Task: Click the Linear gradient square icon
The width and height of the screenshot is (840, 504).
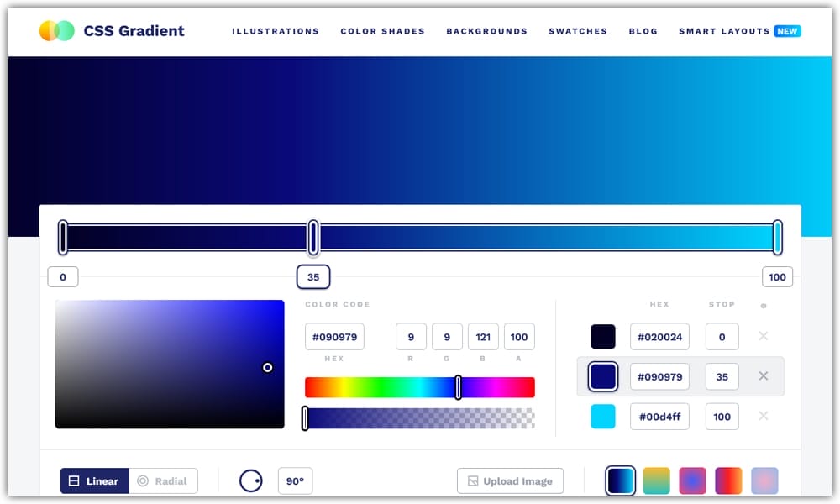Action: [x=75, y=480]
